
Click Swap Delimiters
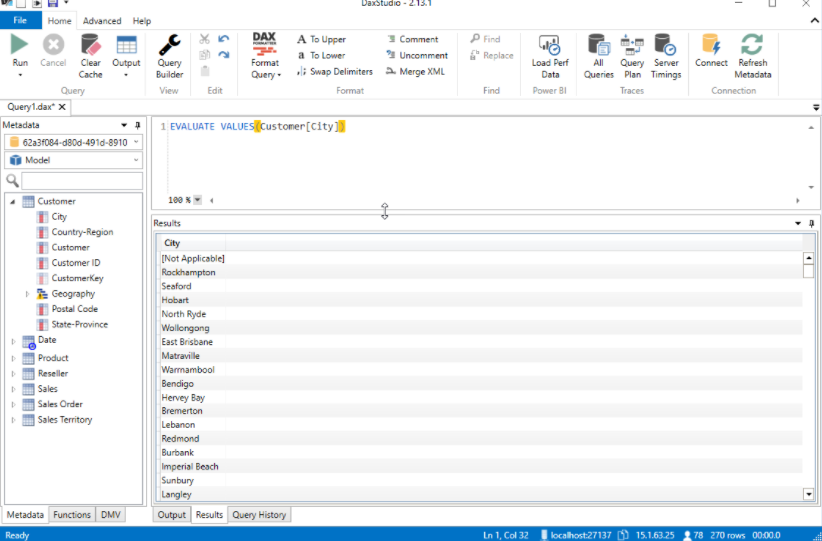(335, 72)
